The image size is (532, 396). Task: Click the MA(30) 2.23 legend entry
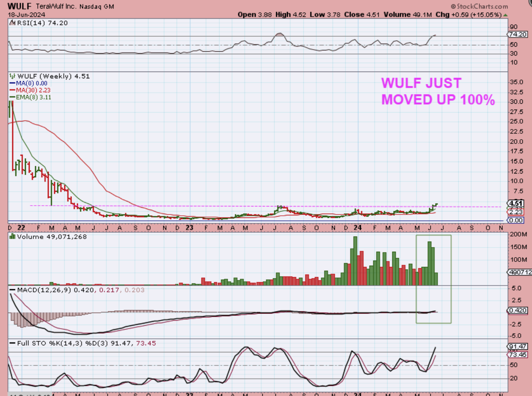tap(30, 90)
